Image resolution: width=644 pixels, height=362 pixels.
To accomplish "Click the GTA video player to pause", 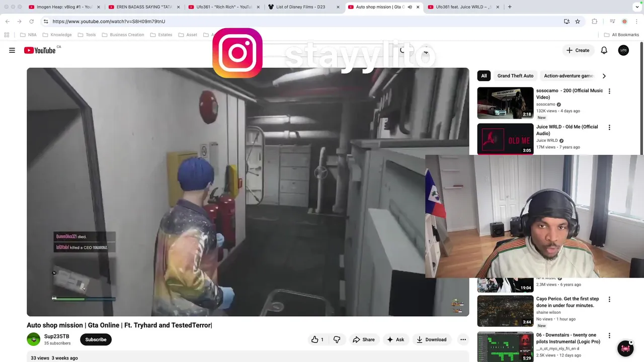I will tap(248, 192).
